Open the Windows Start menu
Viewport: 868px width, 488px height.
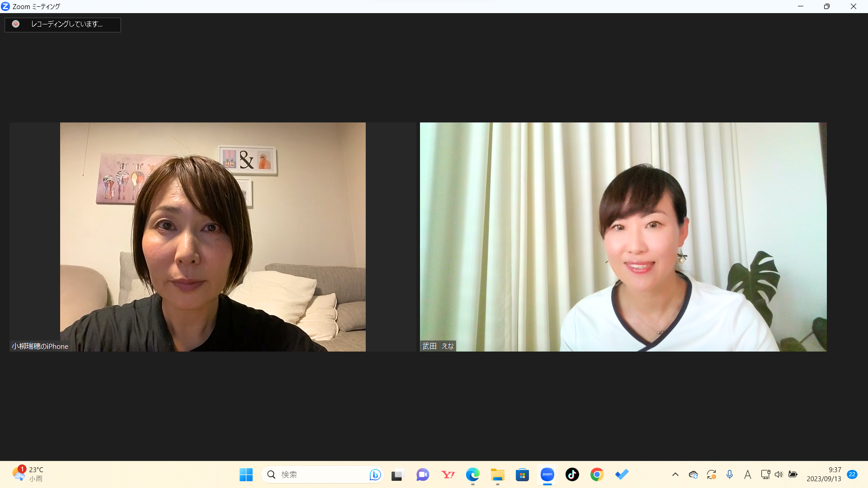tap(246, 474)
